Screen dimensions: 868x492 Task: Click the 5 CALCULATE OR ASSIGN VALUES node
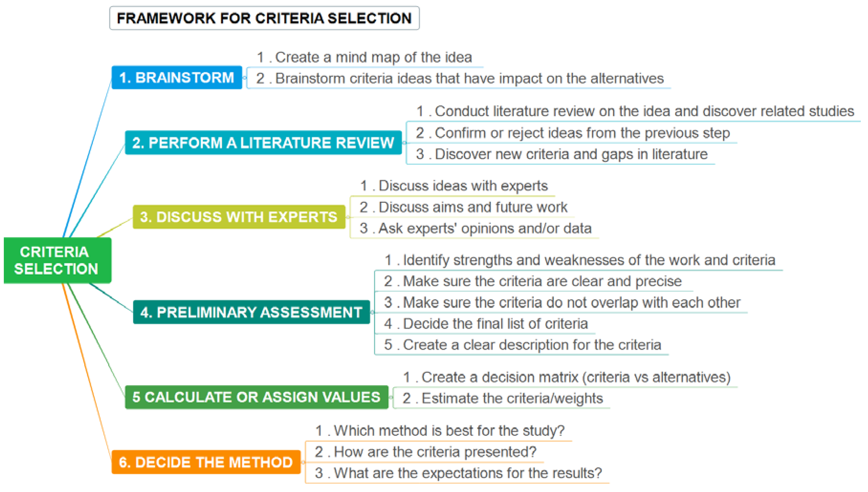tap(256, 397)
